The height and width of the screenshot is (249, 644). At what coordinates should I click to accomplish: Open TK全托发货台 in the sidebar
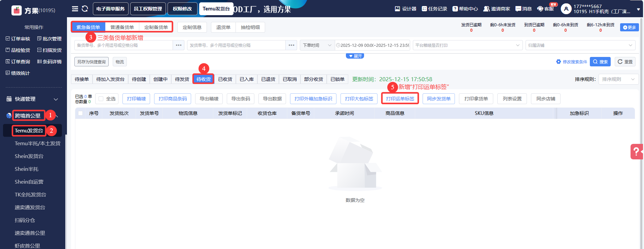coord(30,195)
